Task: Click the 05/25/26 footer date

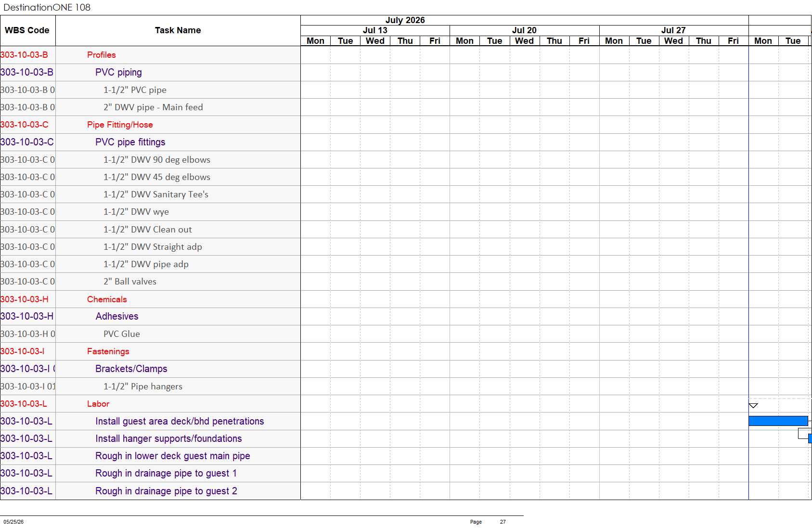Action: point(13,522)
